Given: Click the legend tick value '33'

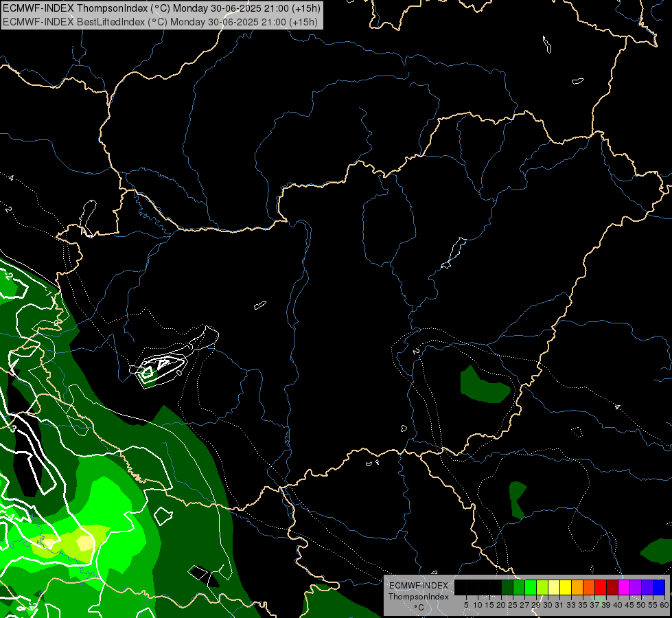Looking at the screenshot, I should [x=571, y=605].
